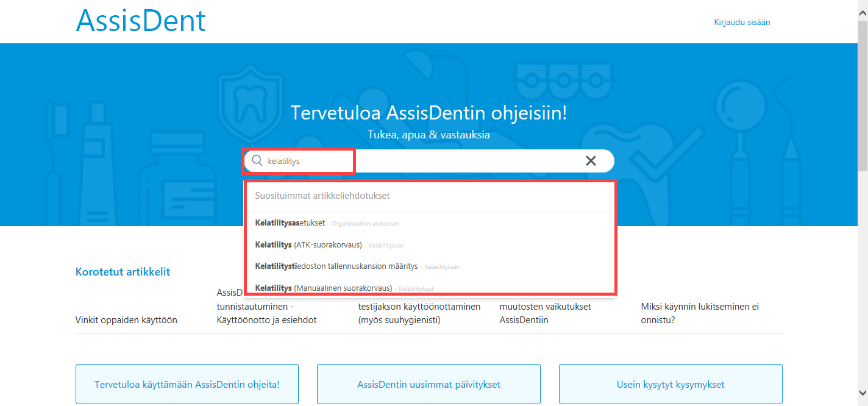Click AssisDentin uusimmat päivitykset button
868x406 pixels.
coord(429,385)
